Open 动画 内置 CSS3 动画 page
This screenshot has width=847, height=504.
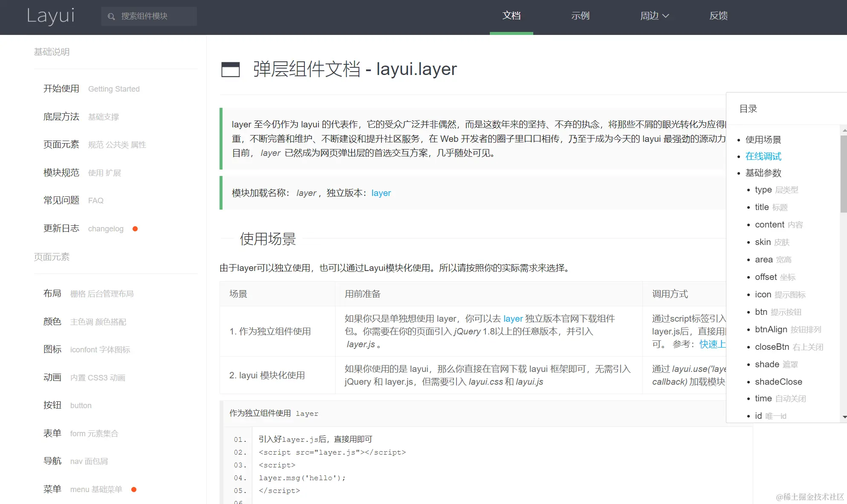tap(84, 377)
